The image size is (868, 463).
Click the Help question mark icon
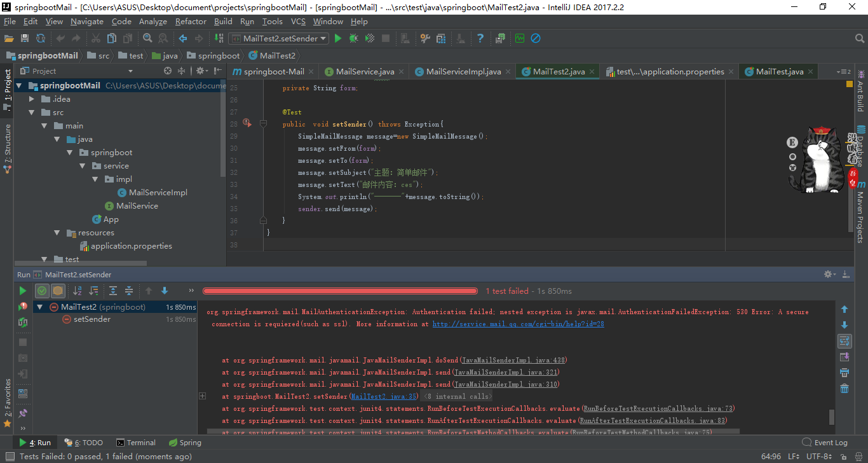[480, 38]
